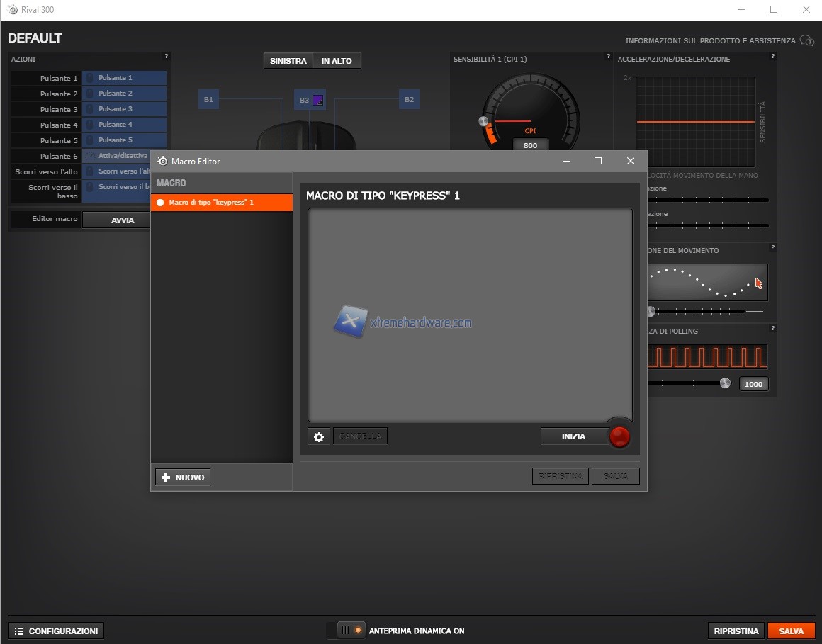Screen dimensions: 822x644
Task: Open the Configurazioni panel
Action: click(56, 631)
